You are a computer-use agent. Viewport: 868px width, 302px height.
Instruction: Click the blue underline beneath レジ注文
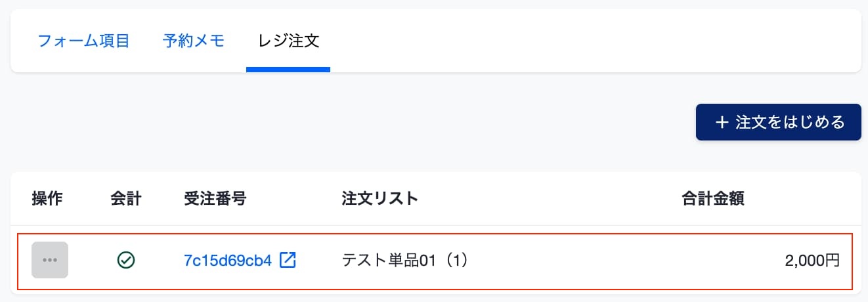tap(288, 69)
